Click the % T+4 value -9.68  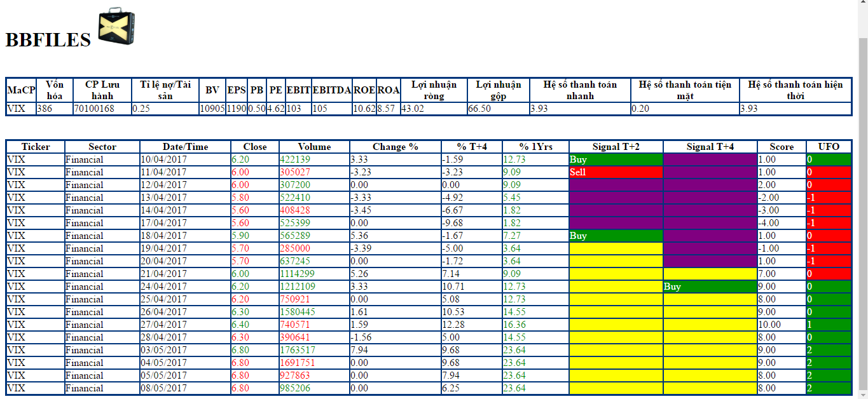pyautogui.click(x=454, y=223)
